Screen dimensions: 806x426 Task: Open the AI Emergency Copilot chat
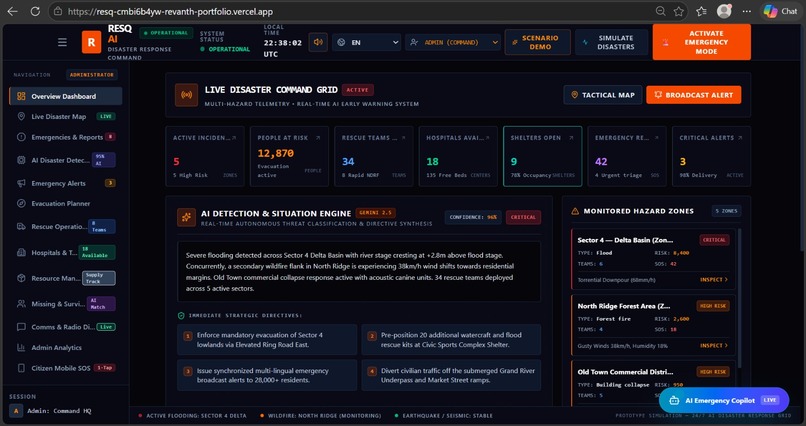click(724, 400)
